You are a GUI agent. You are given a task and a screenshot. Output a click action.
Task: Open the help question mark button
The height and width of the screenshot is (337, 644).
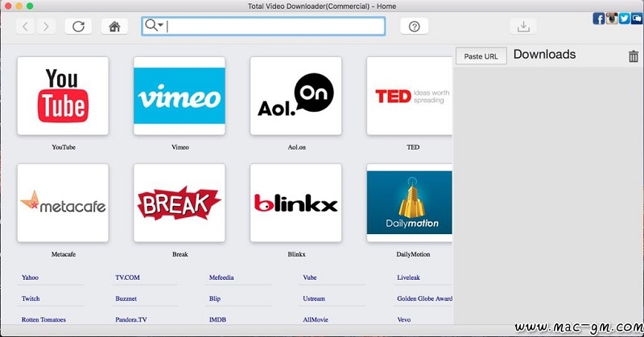(414, 27)
